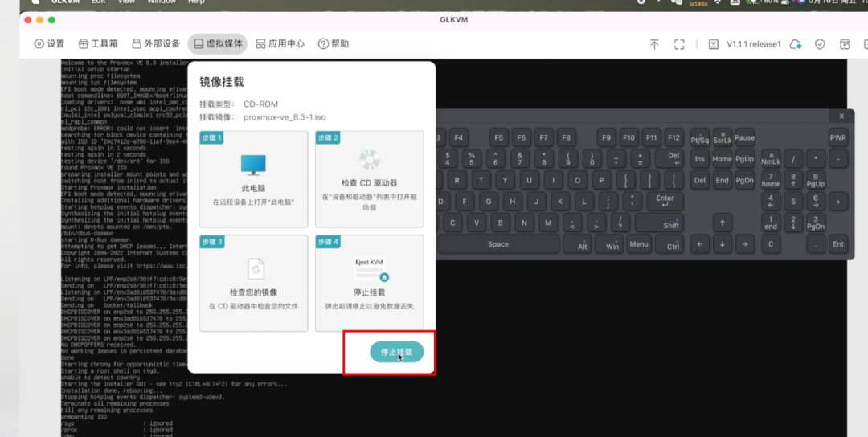
Task: Toggle fullscreen with the frame icon
Action: tap(679, 44)
